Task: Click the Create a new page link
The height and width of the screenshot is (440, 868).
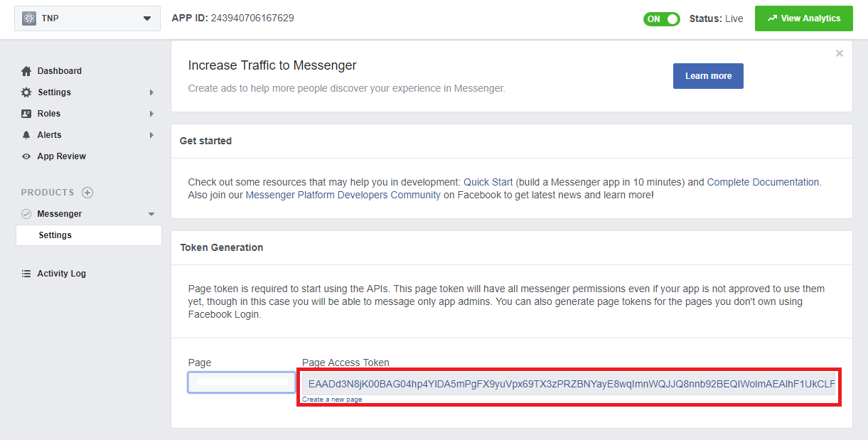Action: [332, 399]
